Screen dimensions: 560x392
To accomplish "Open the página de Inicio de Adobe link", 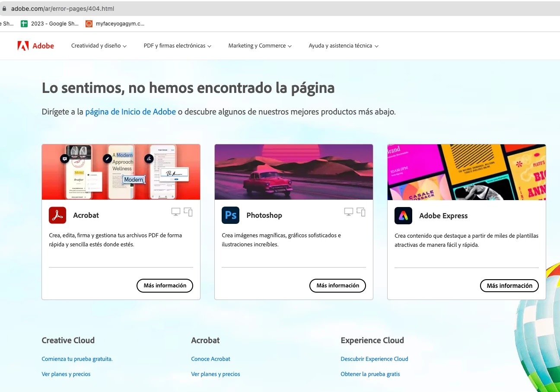I will pos(130,112).
